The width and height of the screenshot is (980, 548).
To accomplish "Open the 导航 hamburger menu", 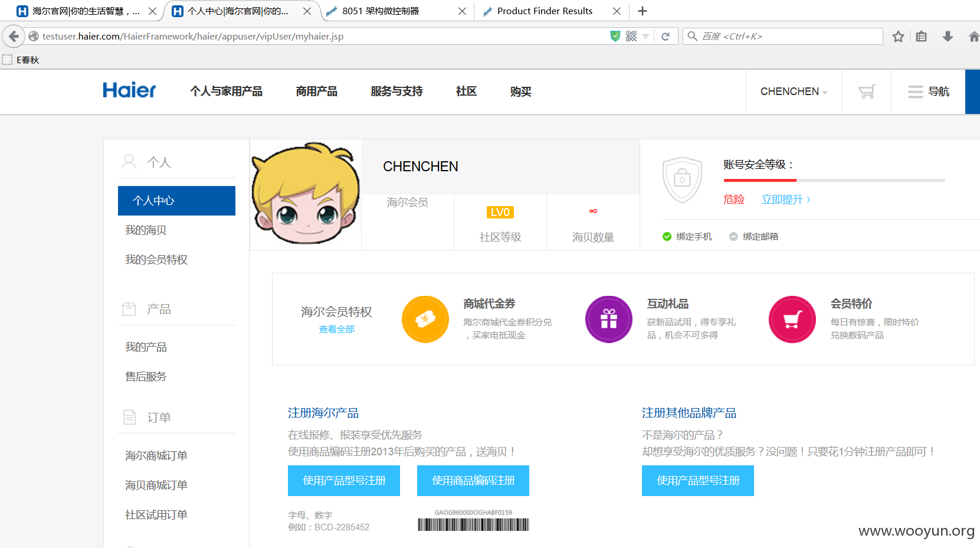I will coord(928,92).
